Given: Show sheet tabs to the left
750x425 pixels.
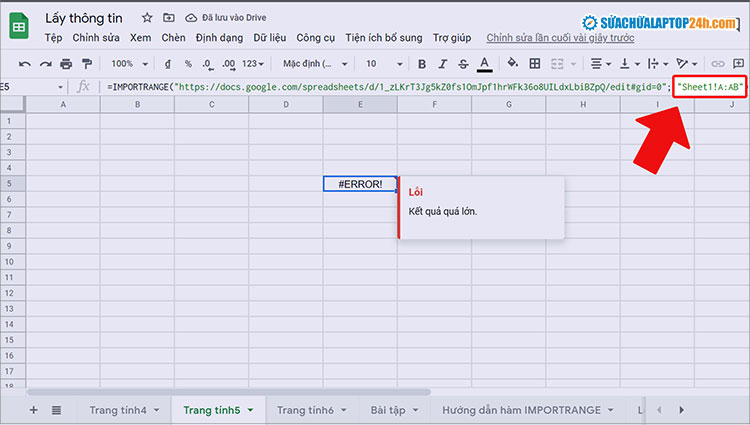Looking at the screenshot, I should pos(659,410).
